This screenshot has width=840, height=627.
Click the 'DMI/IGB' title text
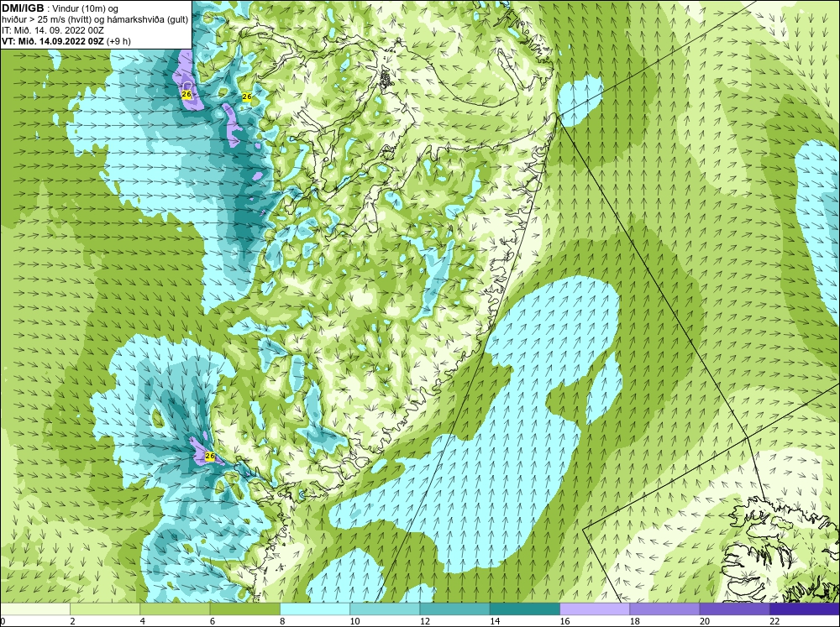point(23,8)
